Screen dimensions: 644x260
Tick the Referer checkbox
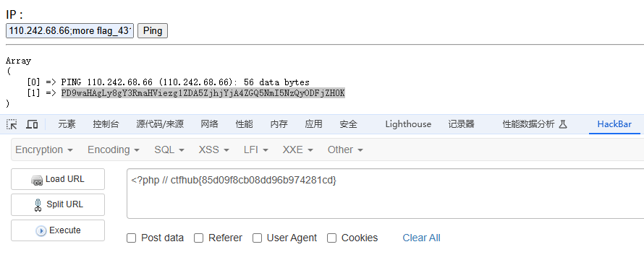coord(199,238)
